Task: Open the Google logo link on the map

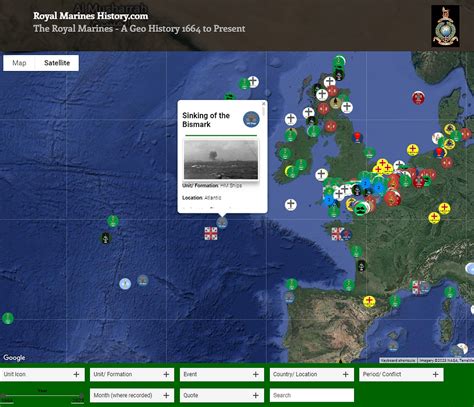Action: point(14,358)
